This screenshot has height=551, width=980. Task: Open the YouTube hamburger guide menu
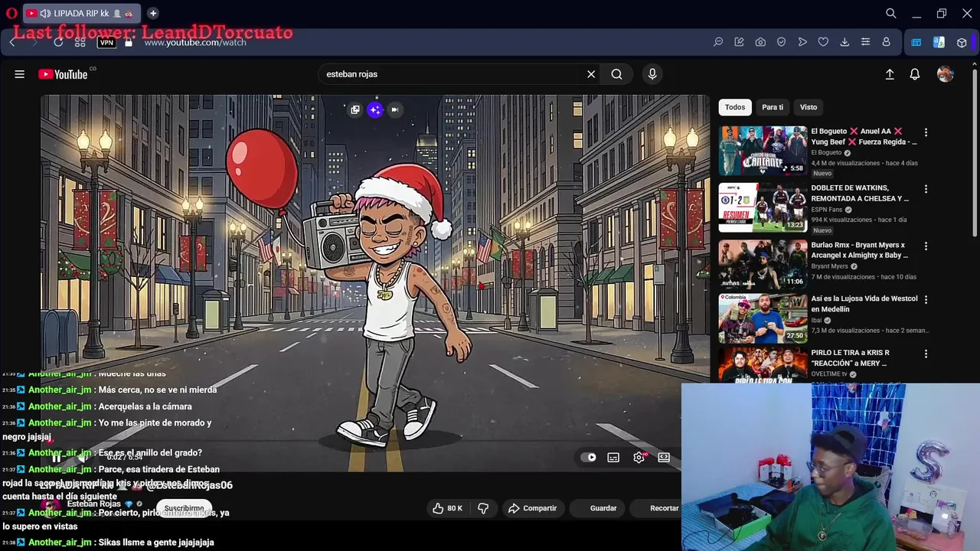click(x=19, y=74)
